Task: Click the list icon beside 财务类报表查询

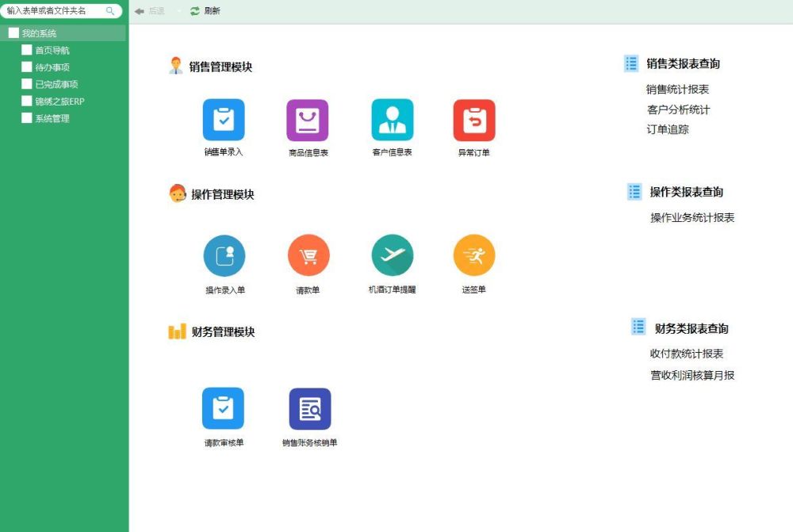Action: (x=638, y=327)
